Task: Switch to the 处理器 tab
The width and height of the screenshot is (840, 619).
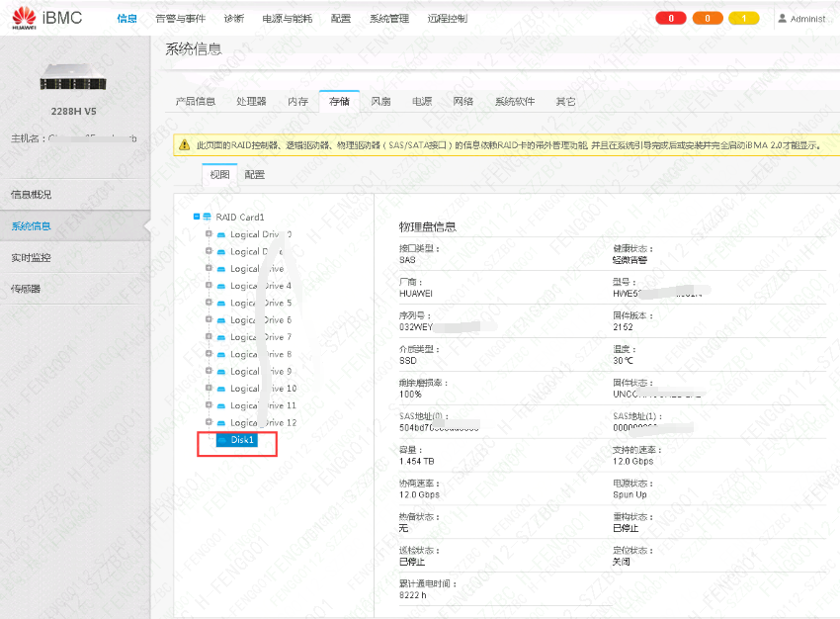Action: tap(251, 101)
